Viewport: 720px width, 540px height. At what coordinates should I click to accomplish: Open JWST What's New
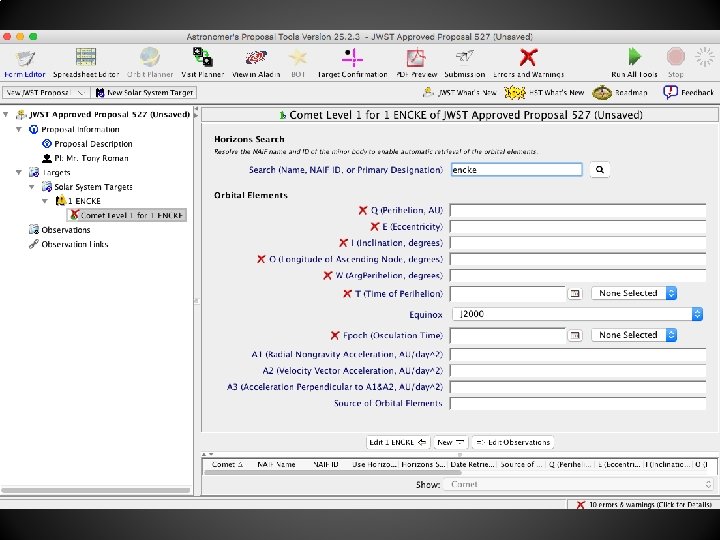click(x=460, y=92)
